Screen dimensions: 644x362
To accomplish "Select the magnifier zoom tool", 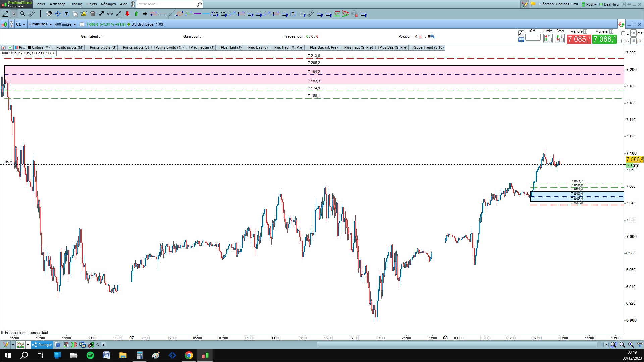I will pyautogui.click(x=23, y=14).
